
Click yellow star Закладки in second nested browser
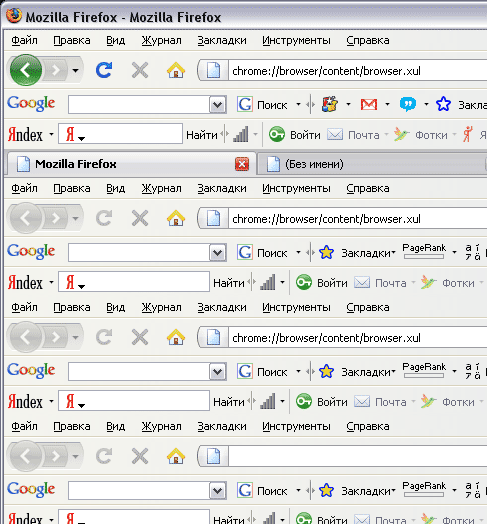pyautogui.click(x=356, y=372)
